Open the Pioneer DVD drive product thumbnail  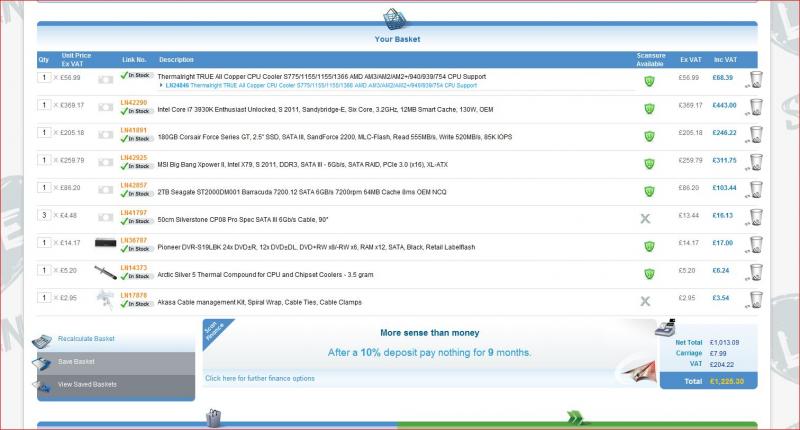click(x=106, y=243)
